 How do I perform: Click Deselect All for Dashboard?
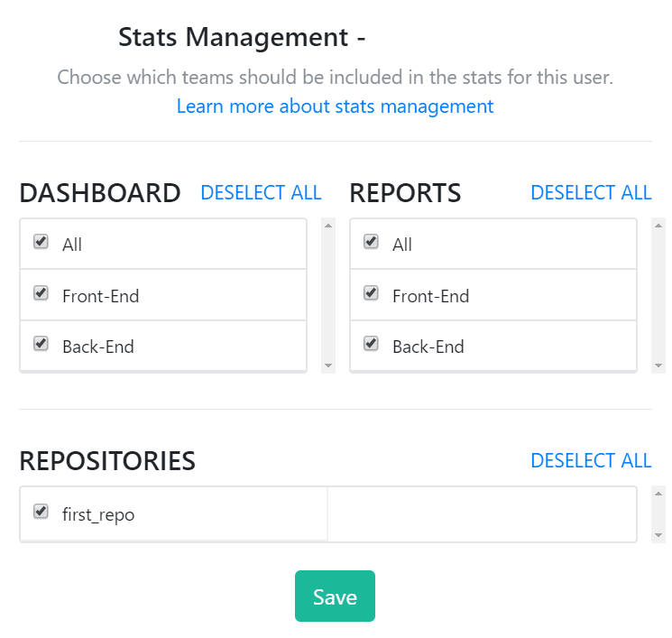tap(261, 193)
